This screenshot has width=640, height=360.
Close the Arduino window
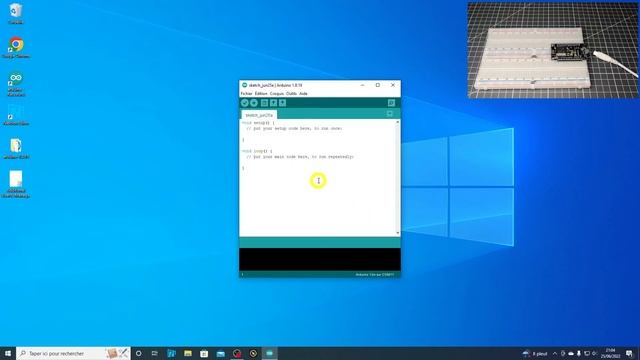[x=393, y=85]
